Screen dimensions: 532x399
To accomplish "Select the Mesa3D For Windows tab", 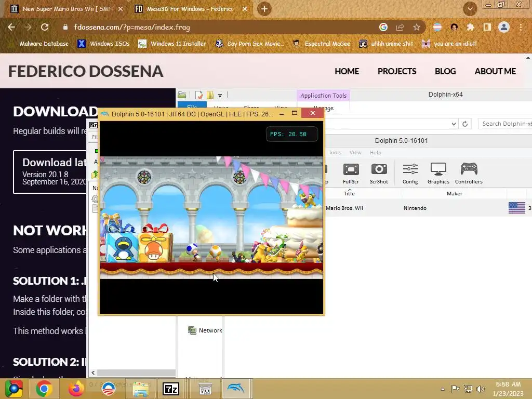I will point(190,9).
